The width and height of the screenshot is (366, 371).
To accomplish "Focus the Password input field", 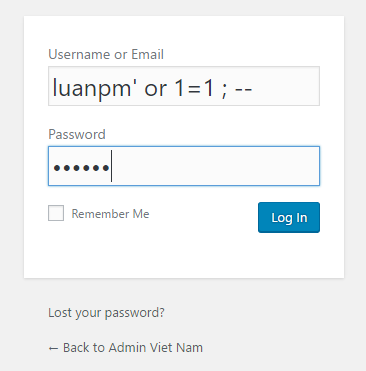I will tap(184, 166).
